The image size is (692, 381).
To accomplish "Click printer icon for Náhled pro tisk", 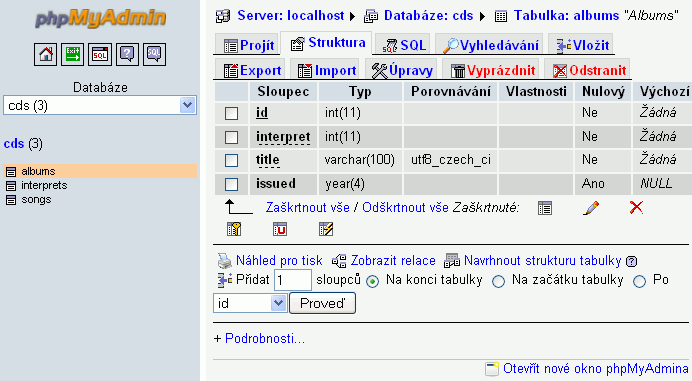I will pos(225,261).
